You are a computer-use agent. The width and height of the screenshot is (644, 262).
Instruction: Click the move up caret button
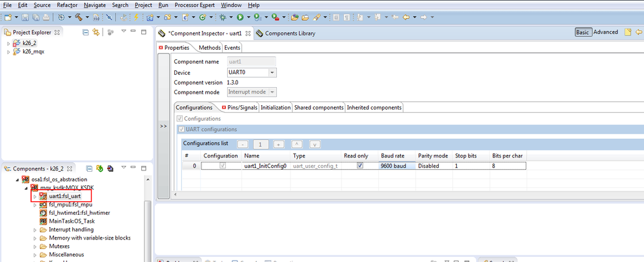click(297, 145)
